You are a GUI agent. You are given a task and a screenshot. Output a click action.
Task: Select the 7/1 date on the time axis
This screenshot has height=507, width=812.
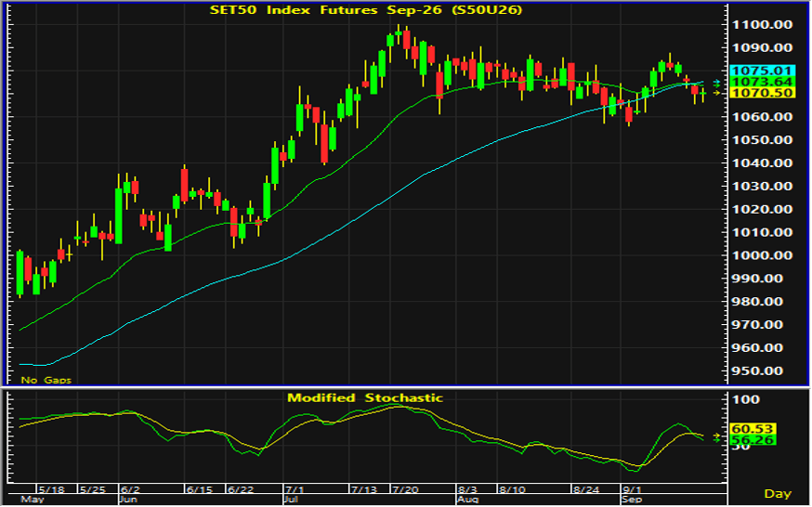tap(295, 489)
